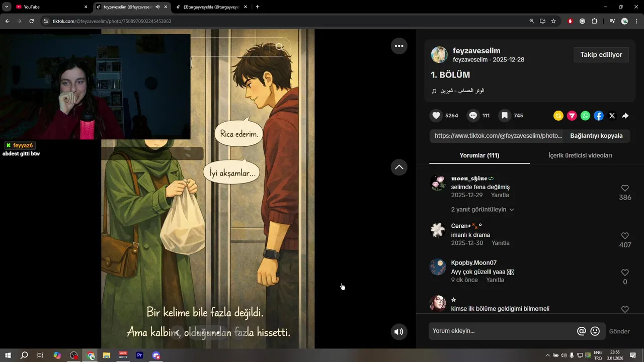Mute the post audio with speaker button

point(399,332)
